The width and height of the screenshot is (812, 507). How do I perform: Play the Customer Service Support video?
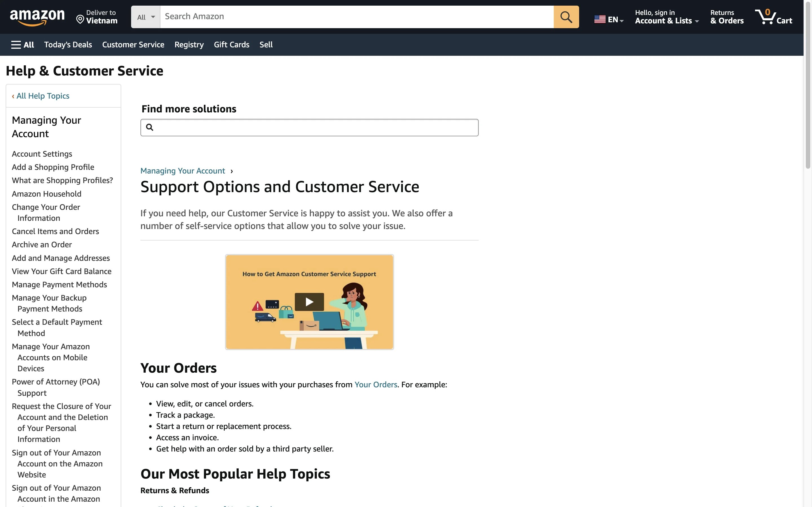309,302
